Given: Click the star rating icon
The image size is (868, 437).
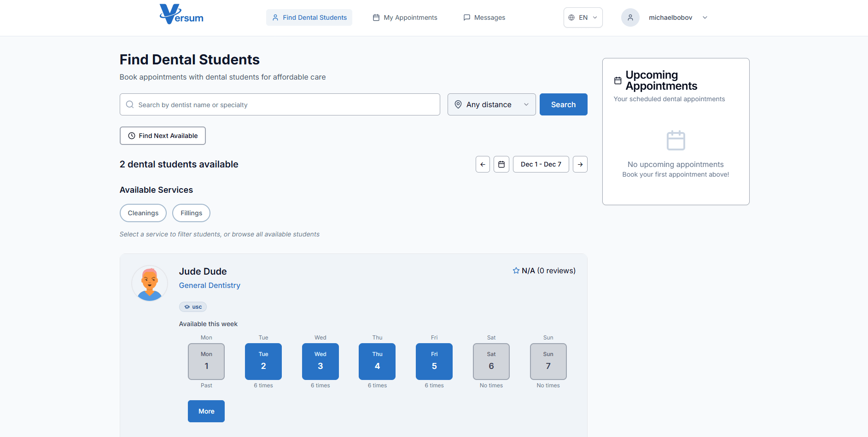Looking at the screenshot, I should [x=516, y=270].
